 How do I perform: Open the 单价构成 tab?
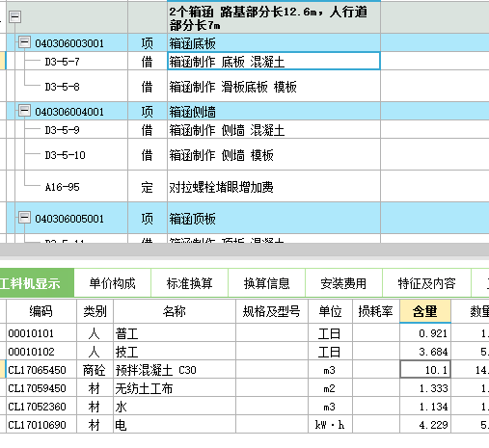click(113, 283)
